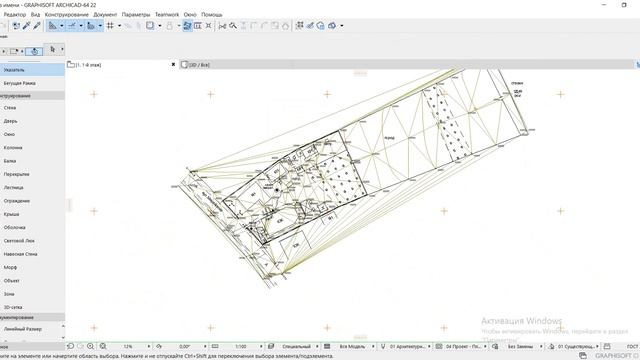The image size is (640, 360).
Task: Choose the Зона zone tool
Action: click(x=32, y=294)
